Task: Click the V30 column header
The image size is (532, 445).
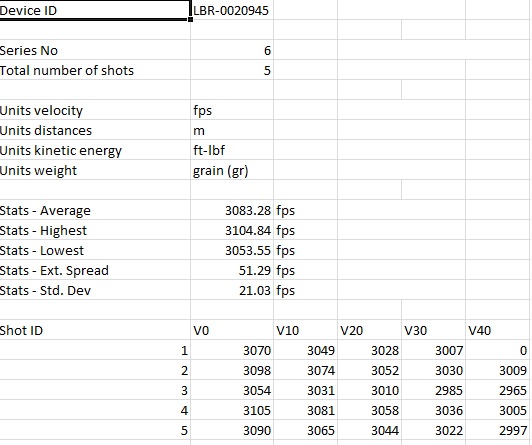Action: coord(434,330)
